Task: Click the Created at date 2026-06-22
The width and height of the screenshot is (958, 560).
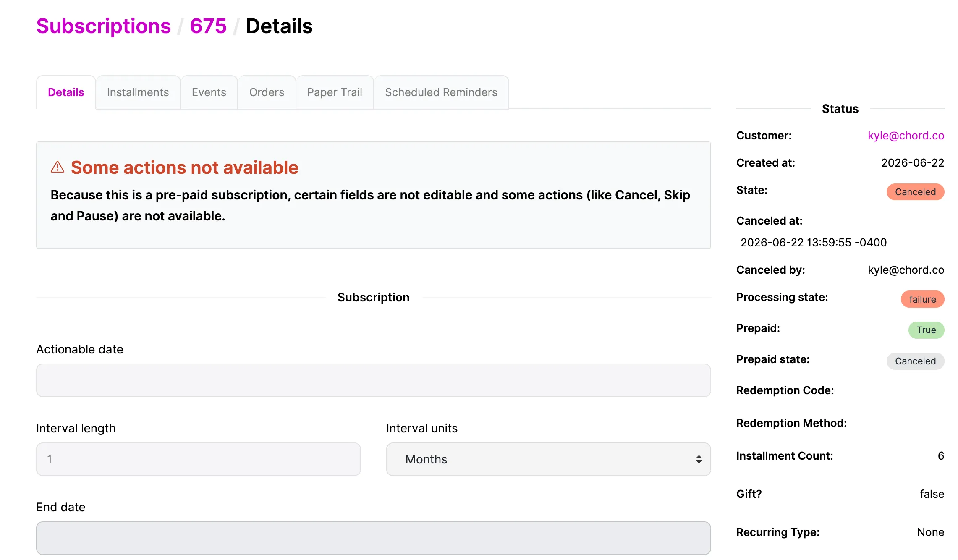Action: (913, 163)
